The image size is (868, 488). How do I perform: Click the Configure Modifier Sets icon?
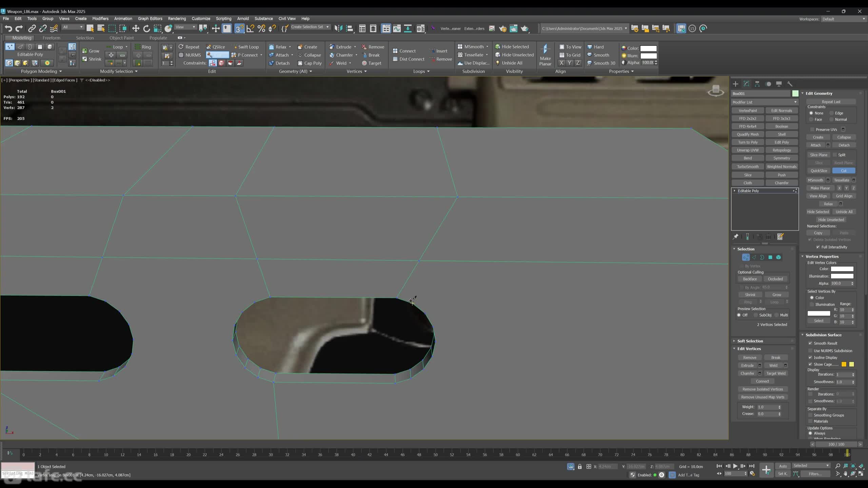780,237
